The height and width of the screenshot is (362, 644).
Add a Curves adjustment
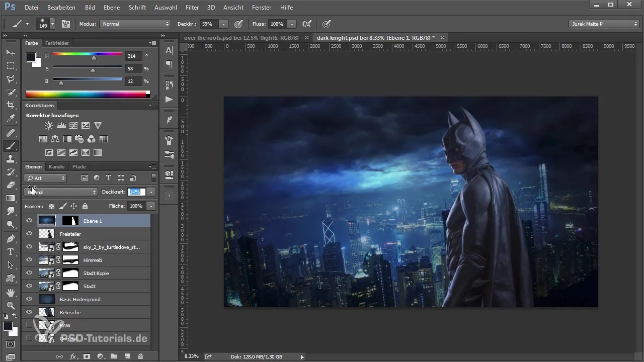tap(73, 126)
